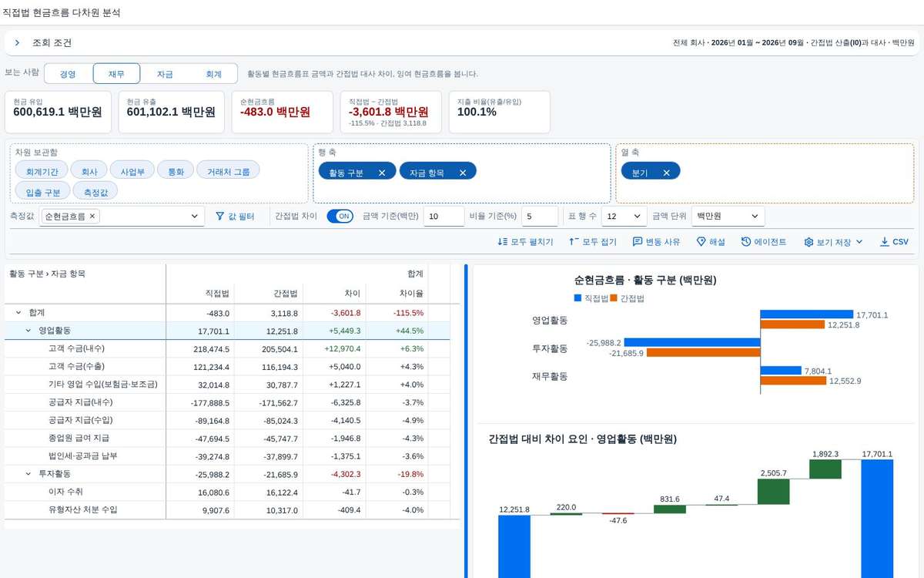Select the 사업부 dimension chip

point(132,171)
